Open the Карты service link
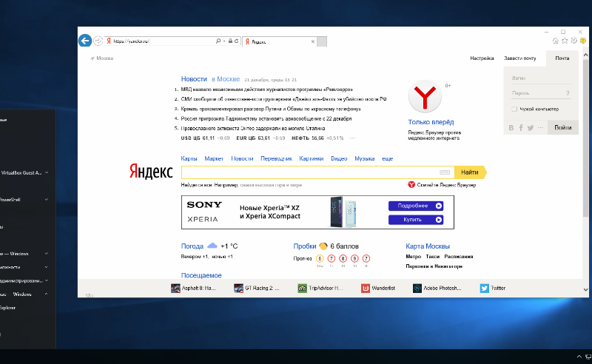592x364 pixels. (189, 158)
